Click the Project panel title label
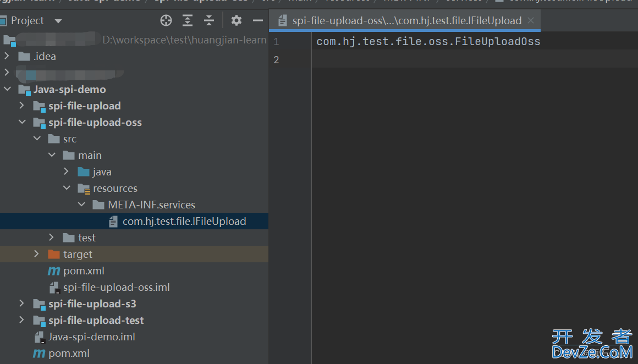Image resolution: width=638 pixels, height=364 pixels. 28,20
